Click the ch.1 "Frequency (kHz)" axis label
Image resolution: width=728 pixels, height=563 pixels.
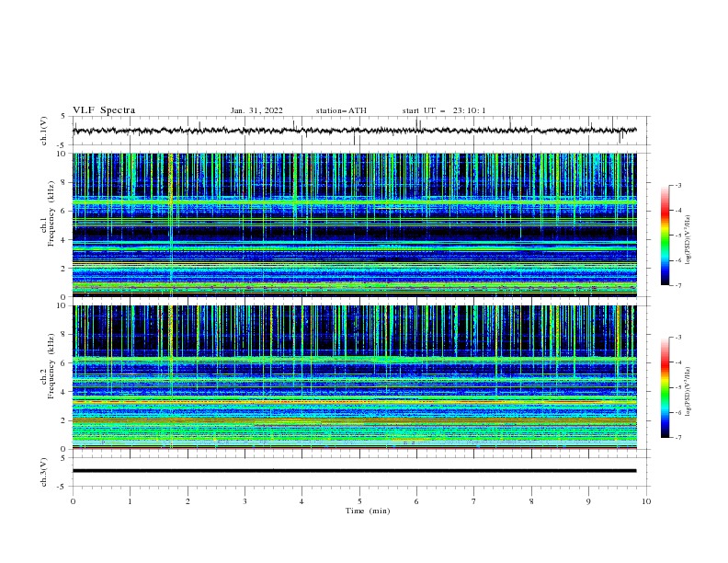[x=51, y=213]
